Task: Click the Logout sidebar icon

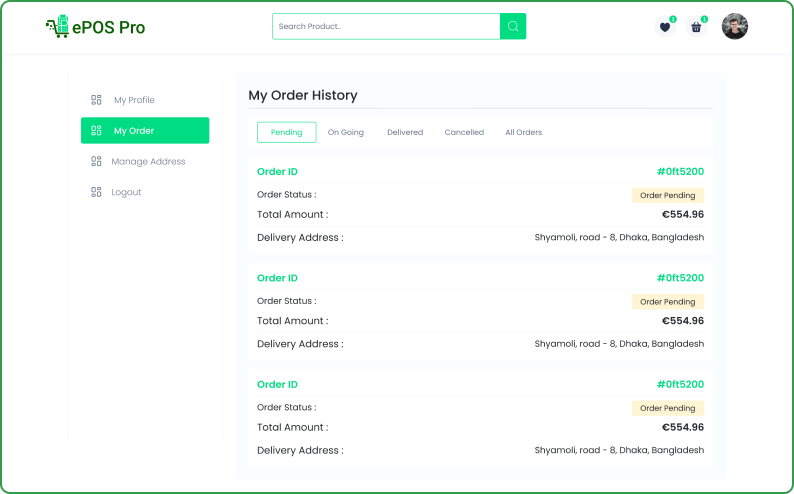Action: pyautogui.click(x=96, y=192)
